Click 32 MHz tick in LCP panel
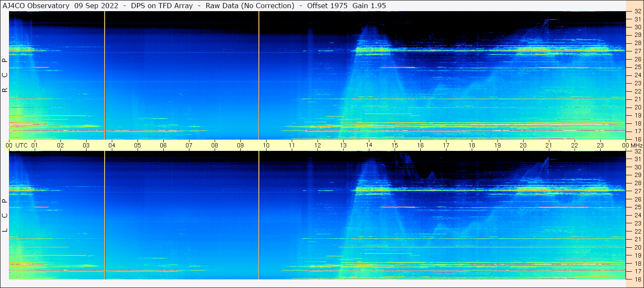Image resolution: width=644 pixels, height=288 pixels. [638, 151]
